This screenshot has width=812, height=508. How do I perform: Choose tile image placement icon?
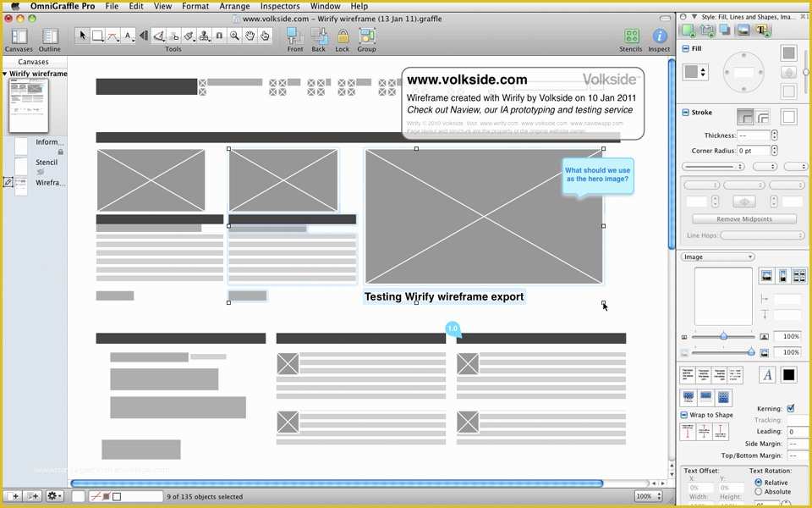799,276
